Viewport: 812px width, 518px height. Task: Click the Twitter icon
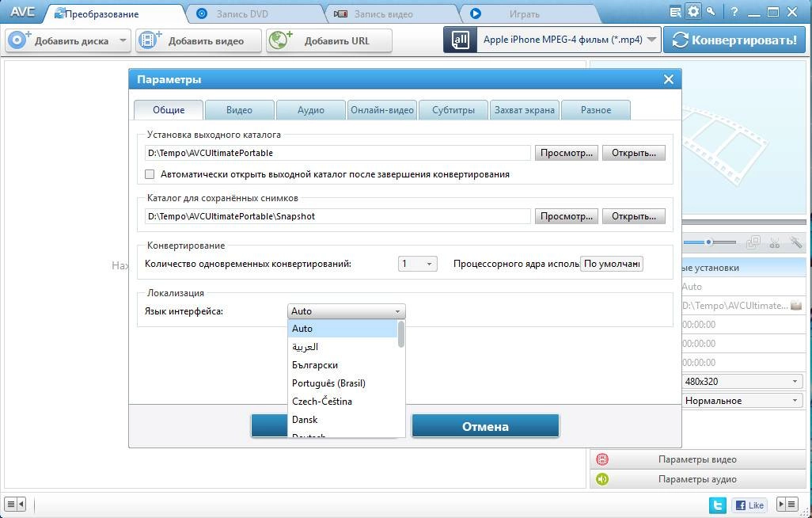pos(717,505)
